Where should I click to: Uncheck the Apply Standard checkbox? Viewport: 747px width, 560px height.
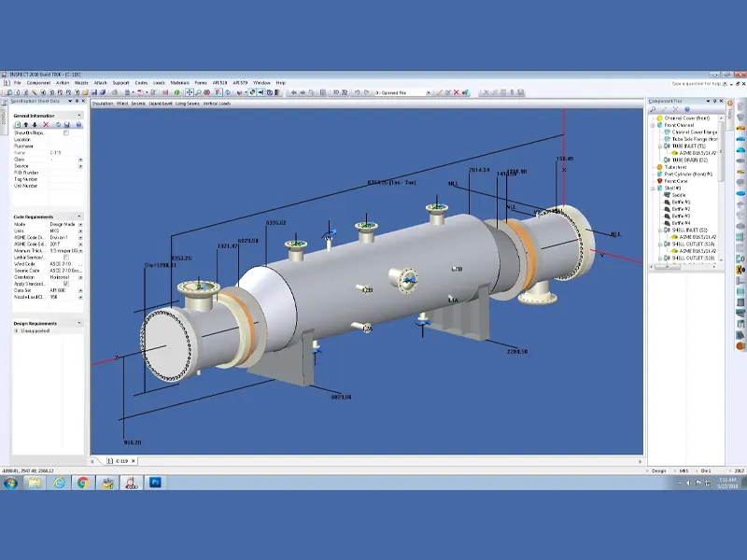tap(65, 284)
